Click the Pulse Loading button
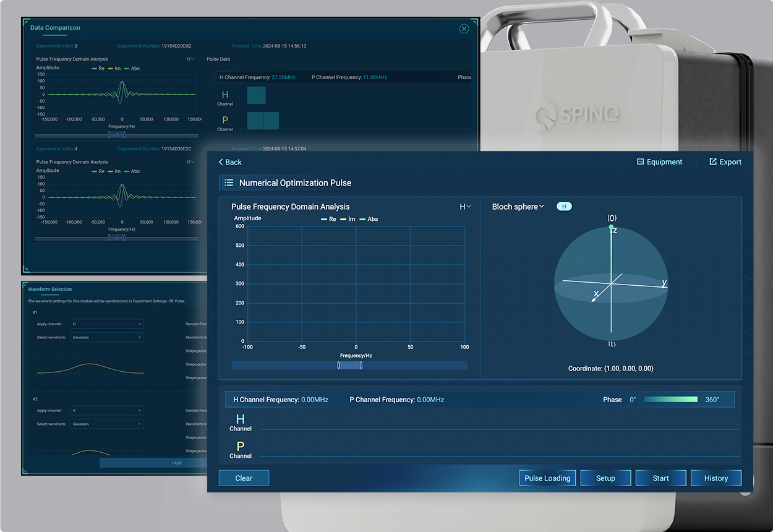Viewport: 773px width, 532px height. click(x=547, y=478)
